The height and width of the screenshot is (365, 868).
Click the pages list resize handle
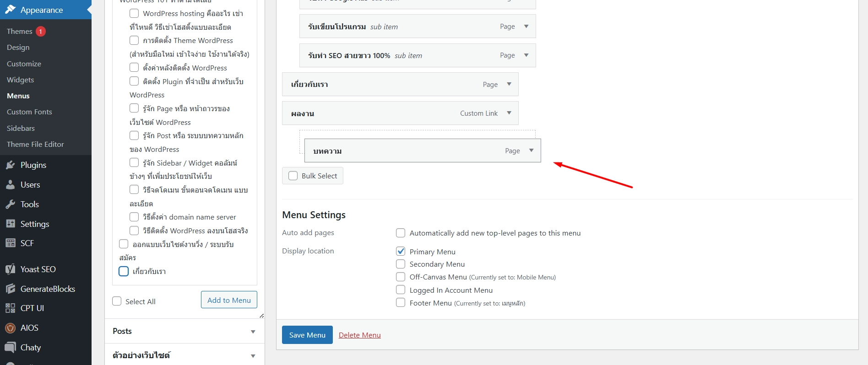261,316
